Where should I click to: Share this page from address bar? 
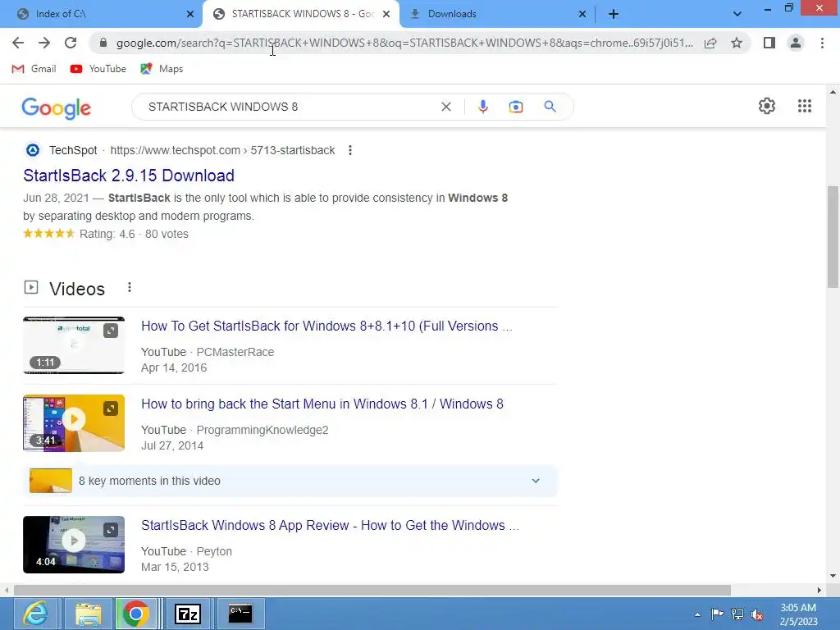click(x=710, y=43)
